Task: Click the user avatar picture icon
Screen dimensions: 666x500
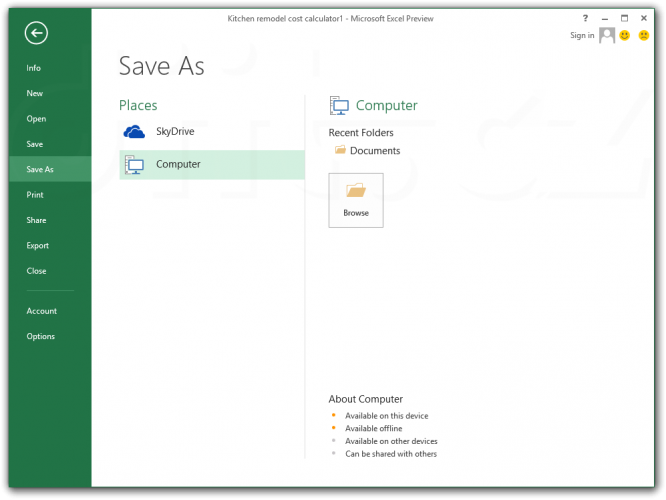Action: [x=607, y=35]
